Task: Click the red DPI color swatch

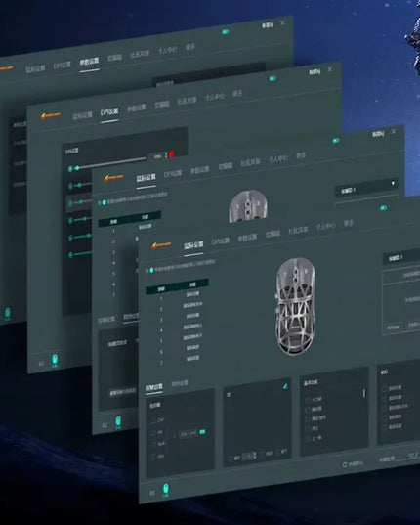Action: click(x=171, y=154)
